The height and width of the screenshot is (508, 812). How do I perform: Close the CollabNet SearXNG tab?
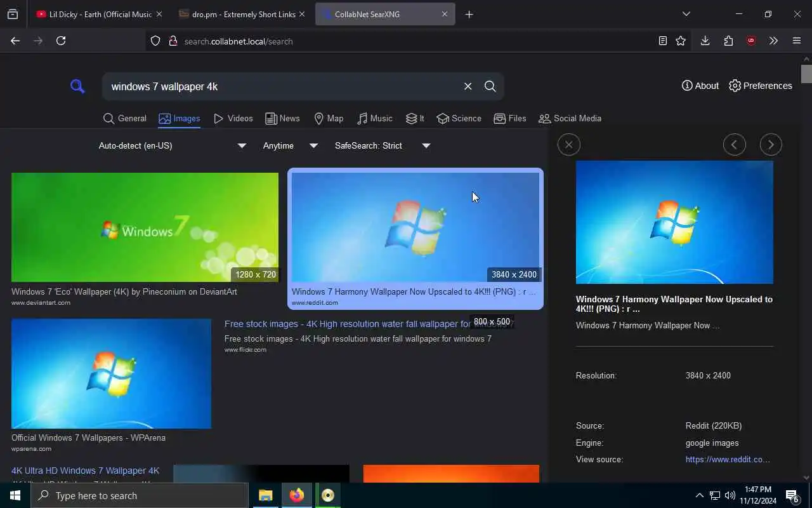[x=444, y=14]
